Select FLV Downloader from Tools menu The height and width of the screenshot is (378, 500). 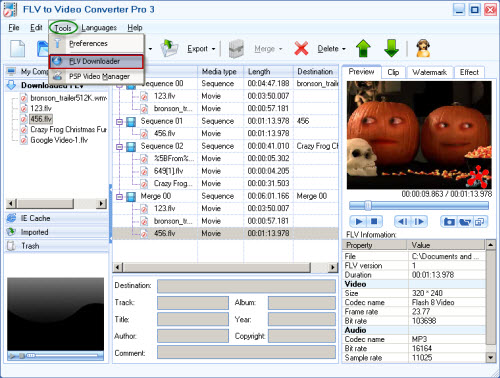click(x=96, y=62)
